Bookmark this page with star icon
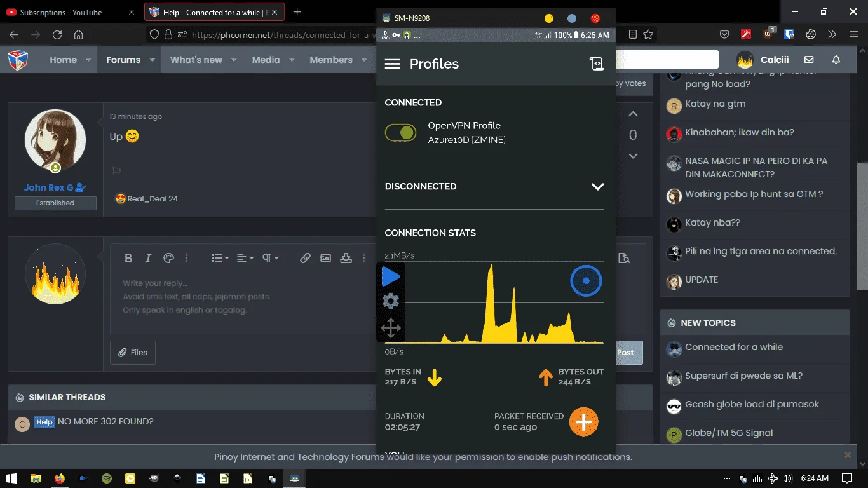 pos(648,35)
